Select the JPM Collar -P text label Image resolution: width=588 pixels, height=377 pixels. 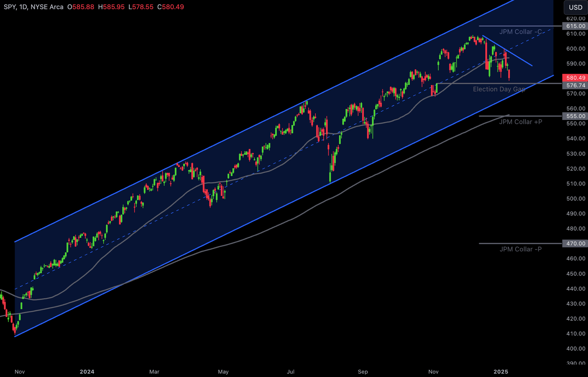pyautogui.click(x=521, y=249)
